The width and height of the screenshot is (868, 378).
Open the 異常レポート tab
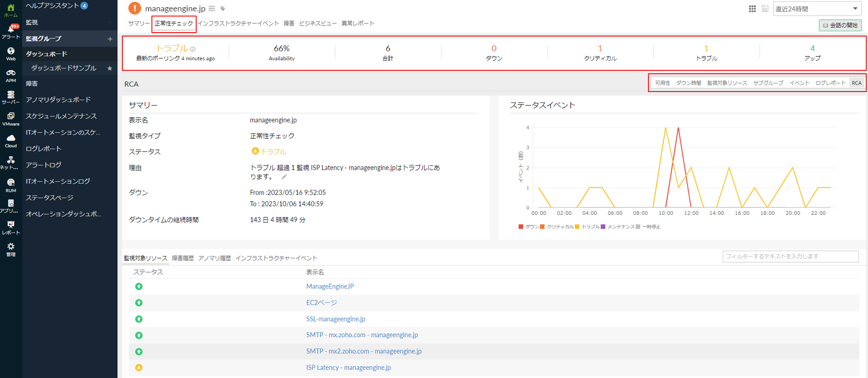click(x=358, y=23)
